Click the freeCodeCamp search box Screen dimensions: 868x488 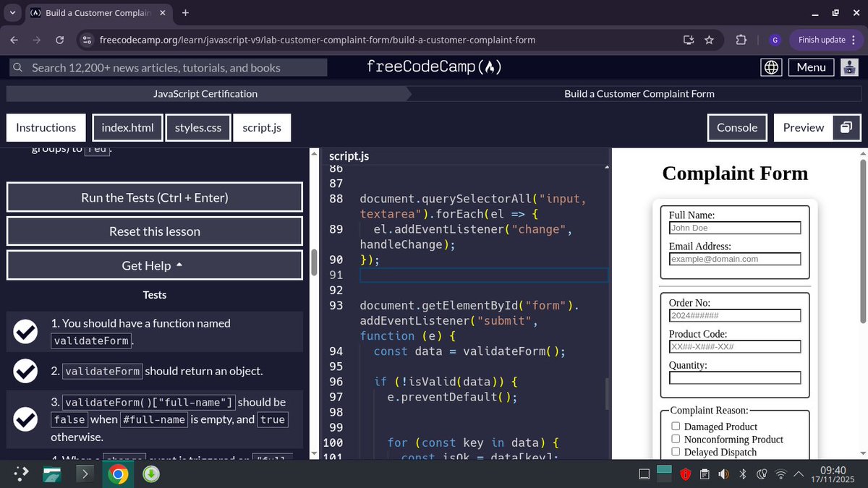169,67
